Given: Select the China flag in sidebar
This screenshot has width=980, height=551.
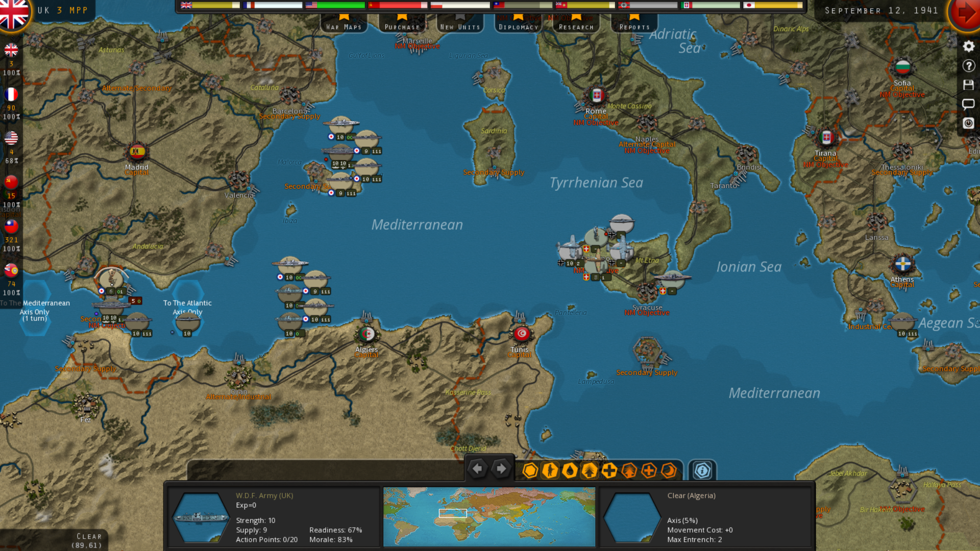Looking at the screenshot, I should pyautogui.click(x=11, y=226).
